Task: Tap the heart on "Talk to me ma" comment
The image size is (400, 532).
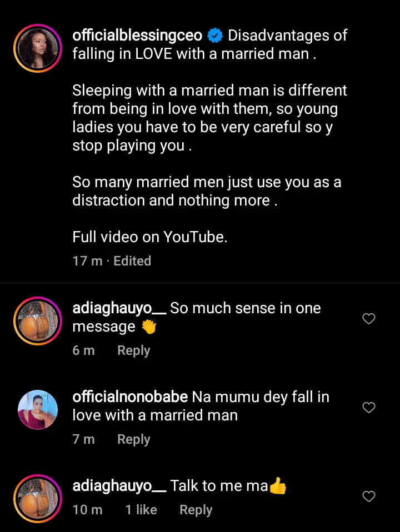Action: [x=369, y=496]
